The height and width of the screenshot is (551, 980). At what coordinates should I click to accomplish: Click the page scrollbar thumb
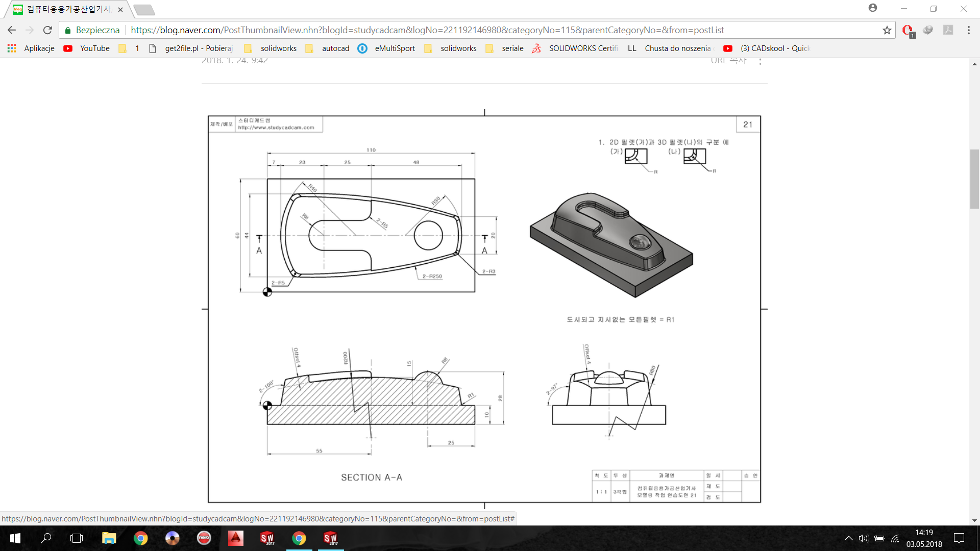coord(974,179)
